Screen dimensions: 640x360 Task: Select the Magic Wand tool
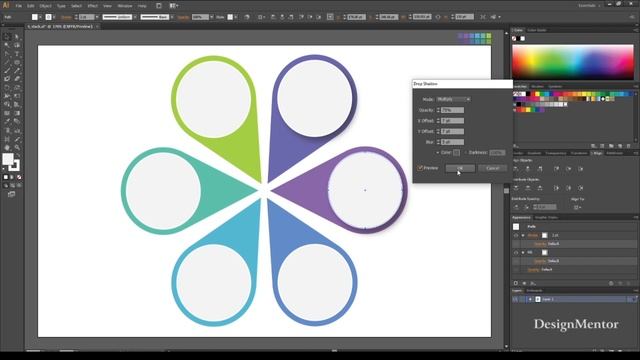(7, 45)
